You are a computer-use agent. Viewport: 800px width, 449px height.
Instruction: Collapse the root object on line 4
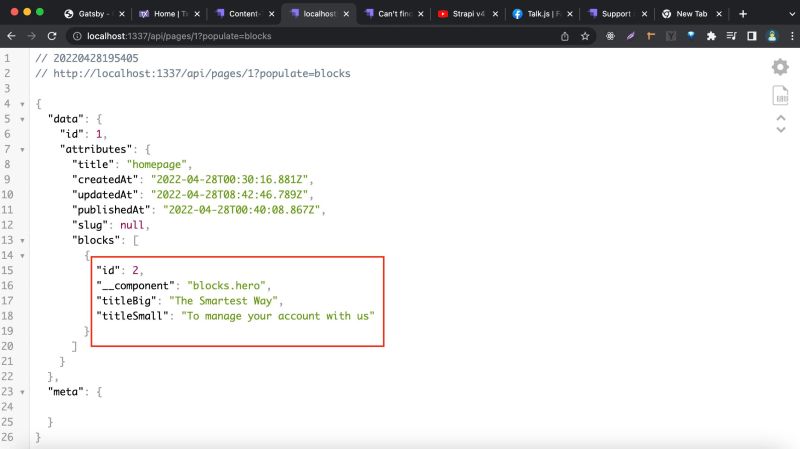click(22, 104)
